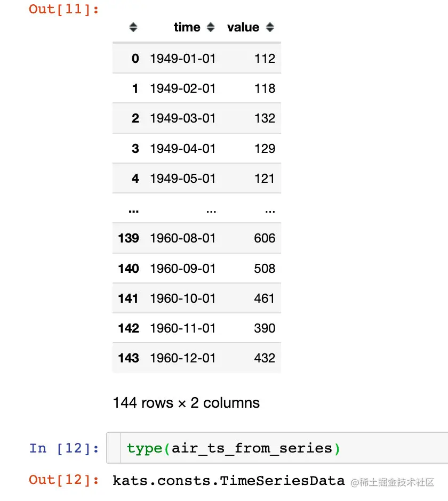Click the time column header
Image resolution: width=448 pixels, height=501 pixels.
[187, 27]
